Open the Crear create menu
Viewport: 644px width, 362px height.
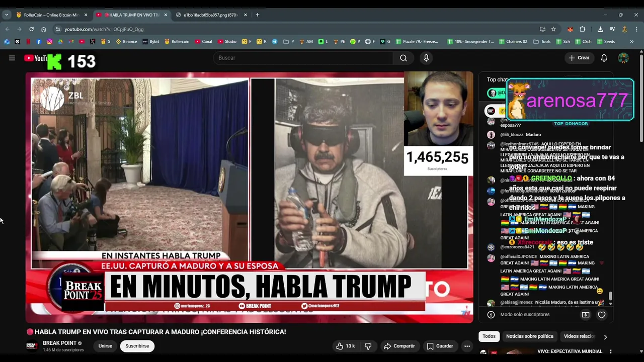(579, 58)
